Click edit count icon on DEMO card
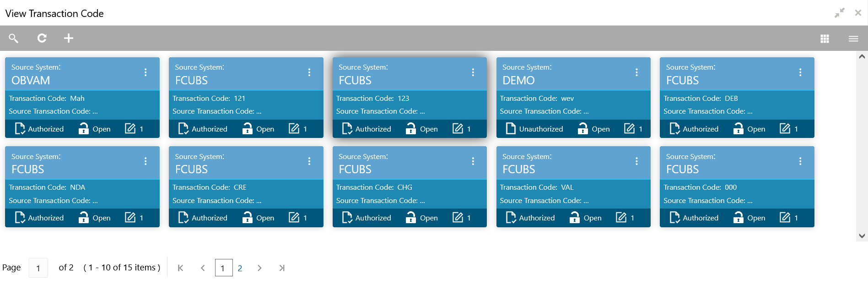Viewport: 868px width, 291px height. click(630, 129)
